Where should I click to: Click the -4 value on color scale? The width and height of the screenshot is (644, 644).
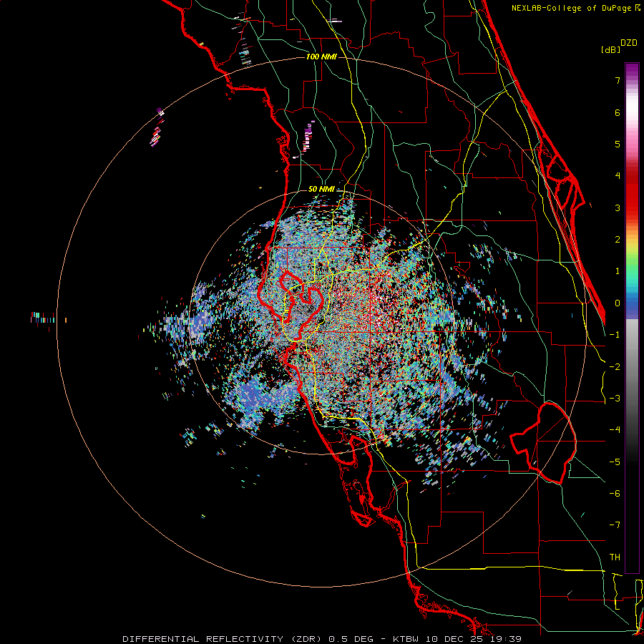point(615,429)
